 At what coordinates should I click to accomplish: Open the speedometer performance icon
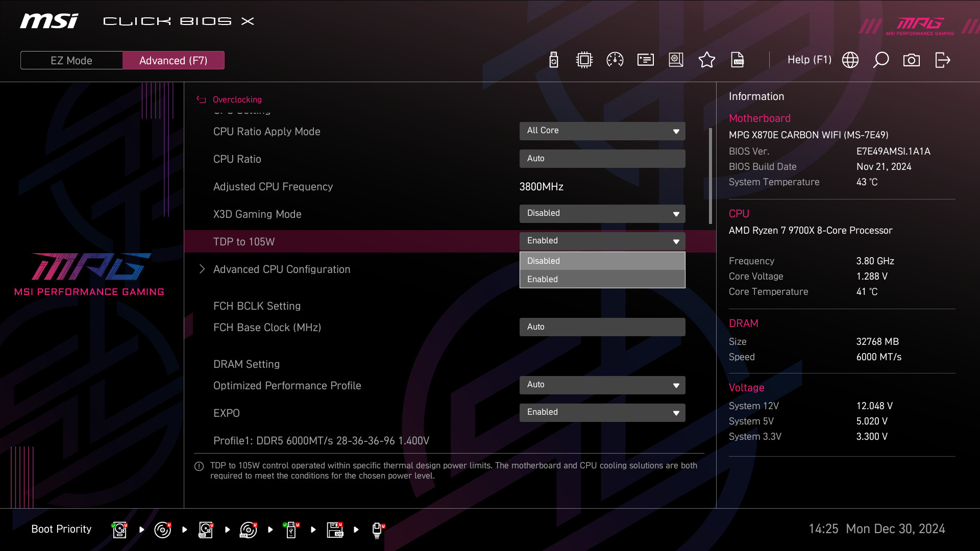pos(615,60)
